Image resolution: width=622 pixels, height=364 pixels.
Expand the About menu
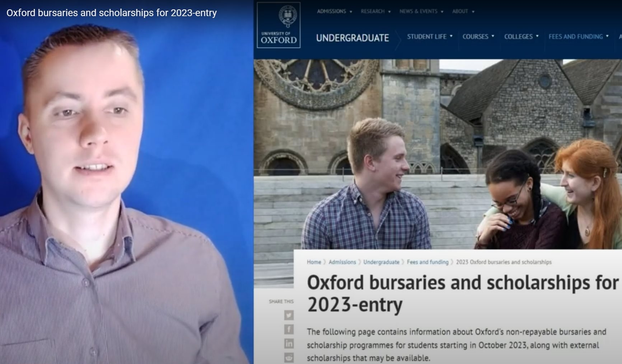coord(463,11)
